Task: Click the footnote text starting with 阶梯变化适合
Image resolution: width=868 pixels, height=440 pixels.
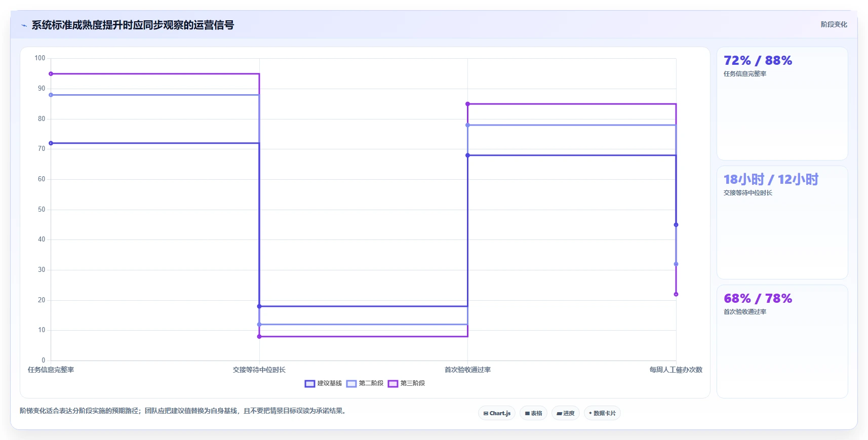Action: coord(184,411)
